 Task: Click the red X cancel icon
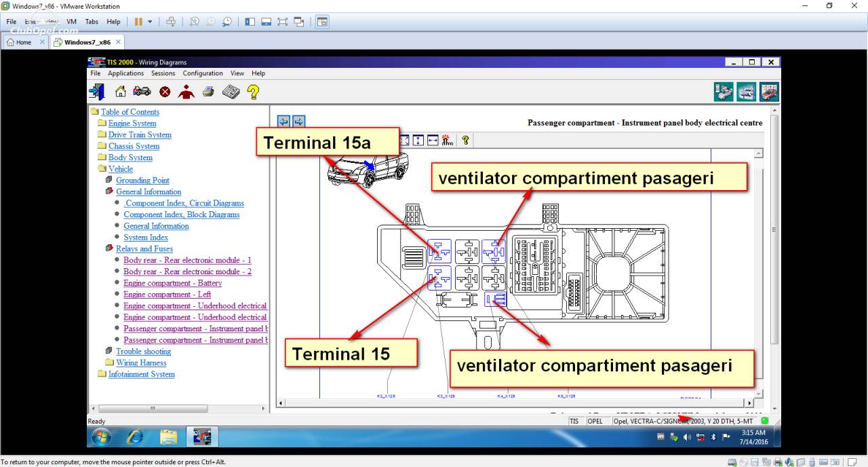coord(165,92)
